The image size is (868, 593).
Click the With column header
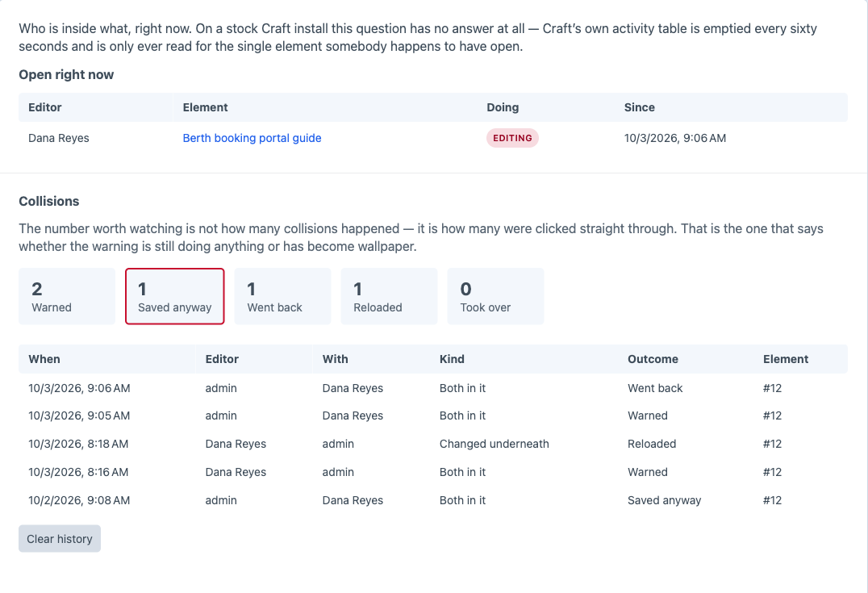[336, 359]
